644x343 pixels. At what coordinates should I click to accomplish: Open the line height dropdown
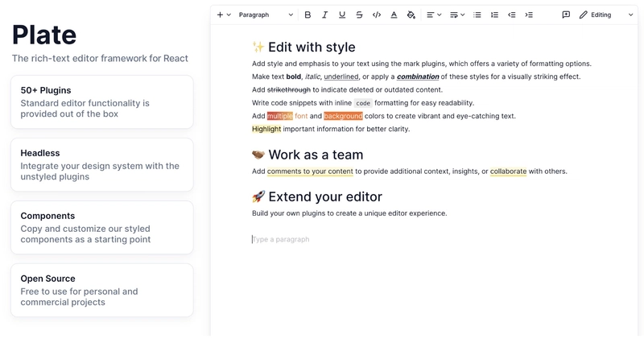457,14
